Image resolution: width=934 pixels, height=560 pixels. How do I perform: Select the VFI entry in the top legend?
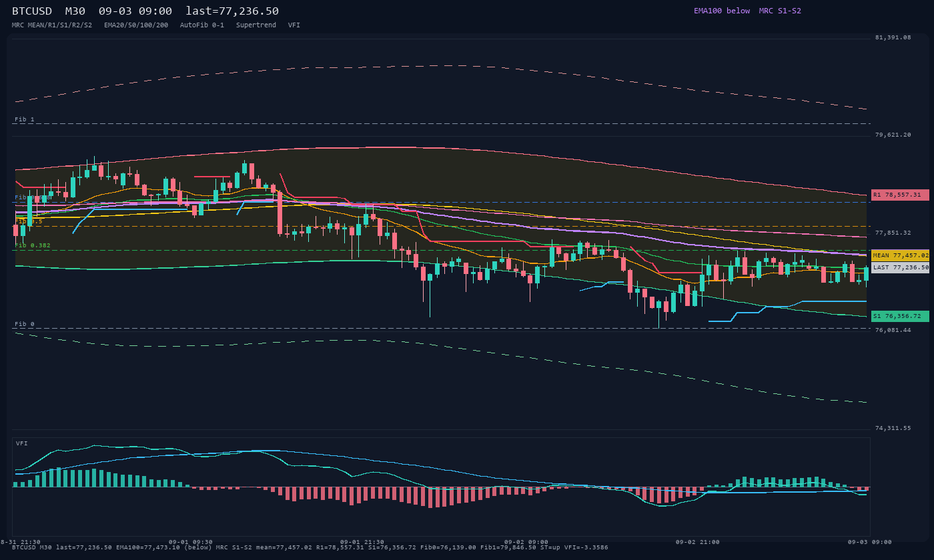[294, 25]
